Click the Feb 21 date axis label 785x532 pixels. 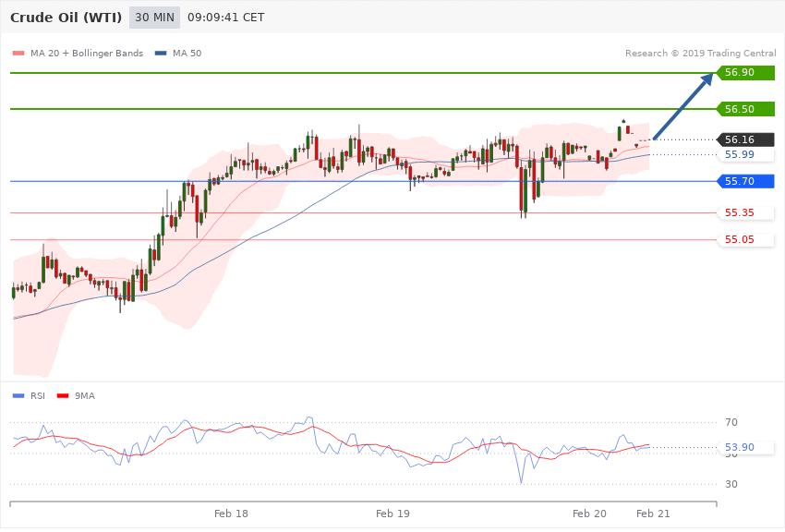click(653, 514)
